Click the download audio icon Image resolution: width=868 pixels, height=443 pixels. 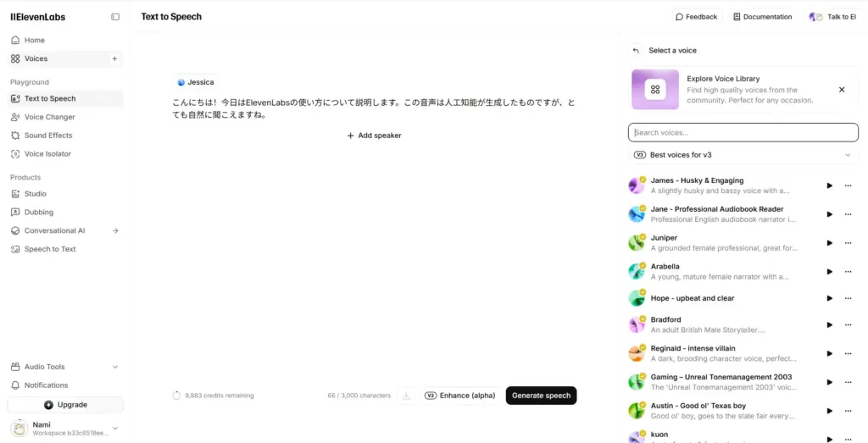coord(406,396)
